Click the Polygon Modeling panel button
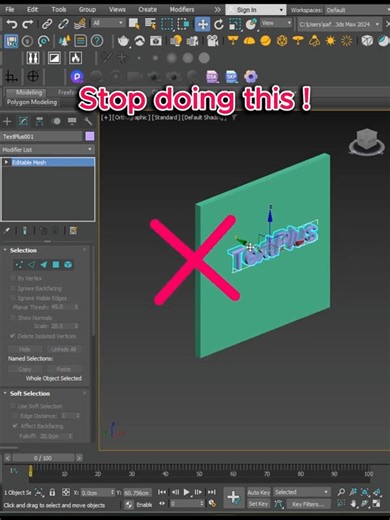Image resolution: width=390 pixels, height=520 pixels. [x=32, y=102]
